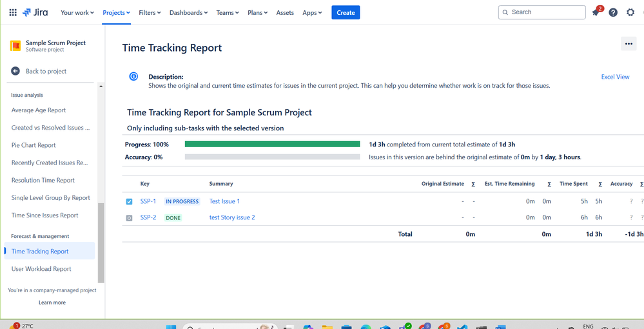This screenshot has height=329, width=644.
Task: Click the Accuracy: 0% label
Action: [143, 157]
